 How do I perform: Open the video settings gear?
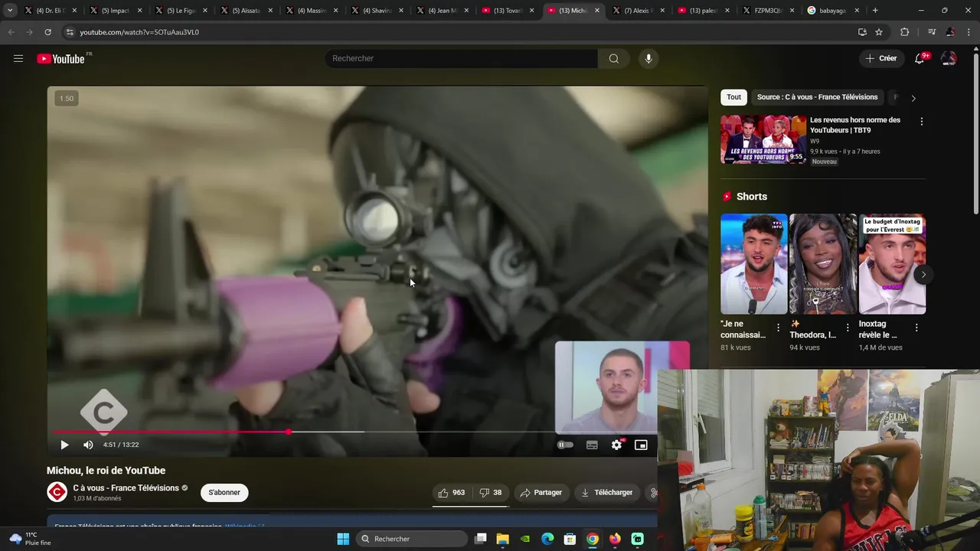pos(616,445)
